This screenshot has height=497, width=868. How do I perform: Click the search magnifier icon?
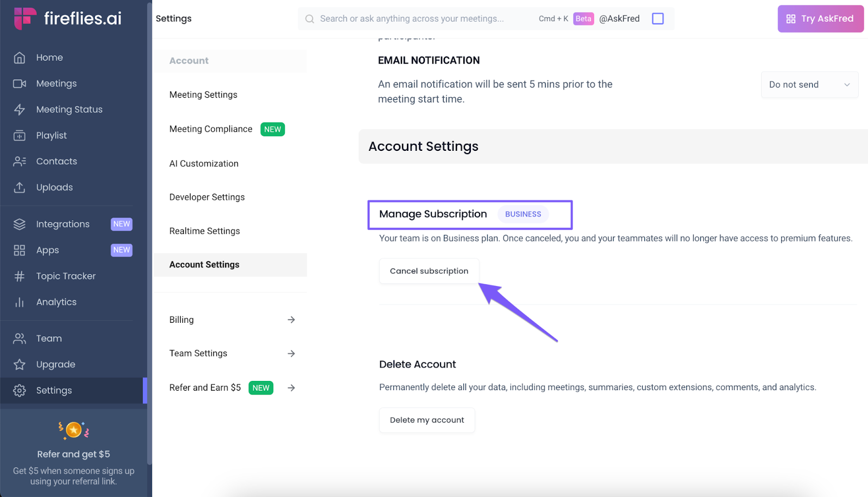coord(310,19)
